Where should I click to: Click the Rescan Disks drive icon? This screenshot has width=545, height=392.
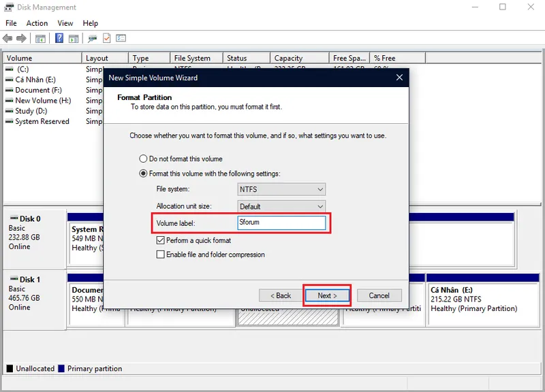[x=93, y=39]
